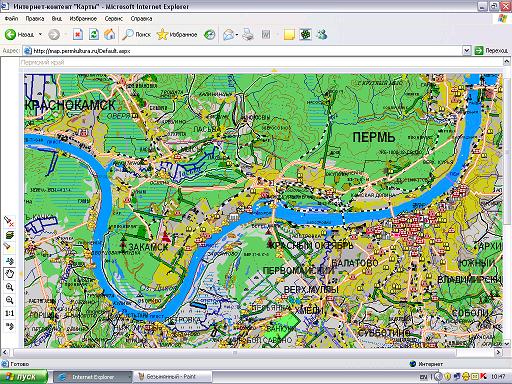Click the horizontal scrollbar right arrow

tap(498, 352)
